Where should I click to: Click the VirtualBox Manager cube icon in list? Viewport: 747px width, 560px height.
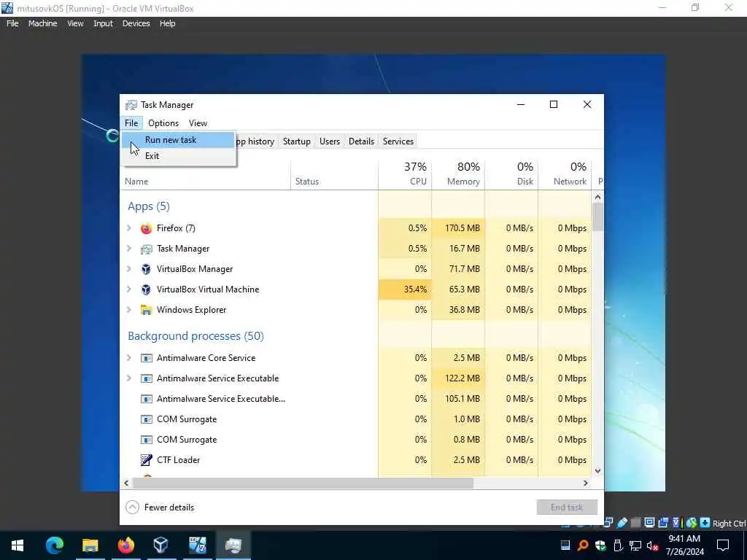(x=146, y=269)
